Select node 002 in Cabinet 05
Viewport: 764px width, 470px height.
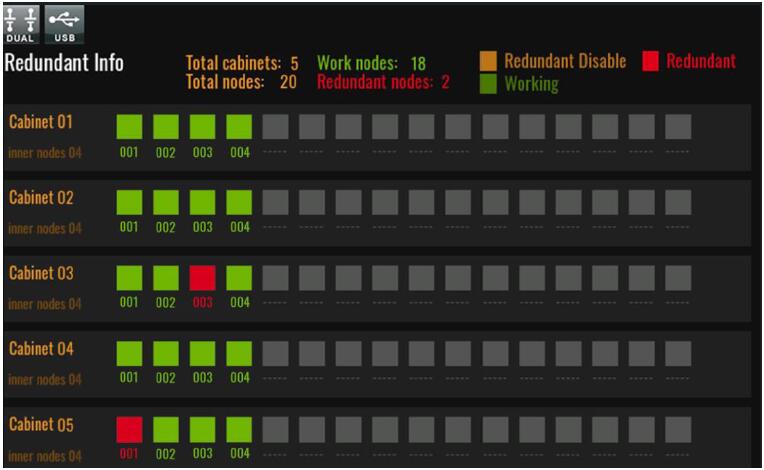point(166,429)
